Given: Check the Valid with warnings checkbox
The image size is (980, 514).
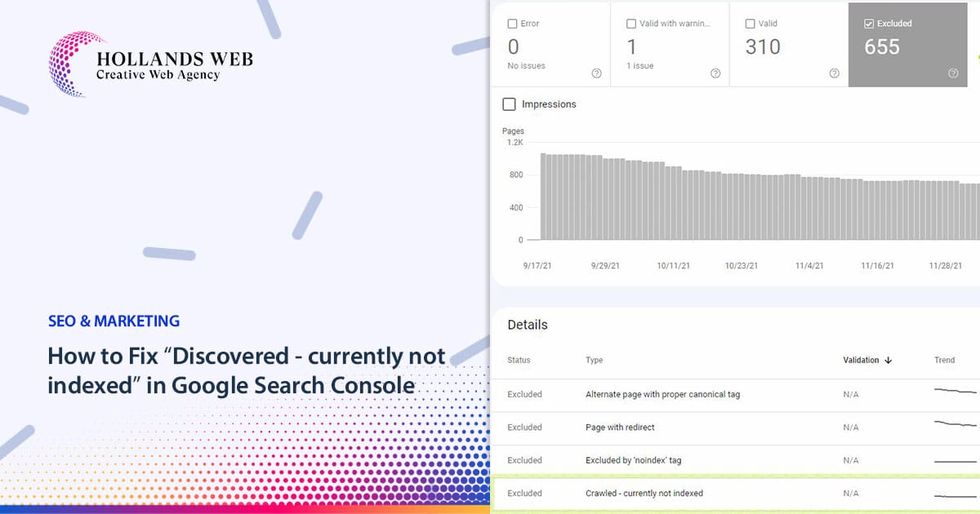Looking at the screenshot, I should [631, 24].
